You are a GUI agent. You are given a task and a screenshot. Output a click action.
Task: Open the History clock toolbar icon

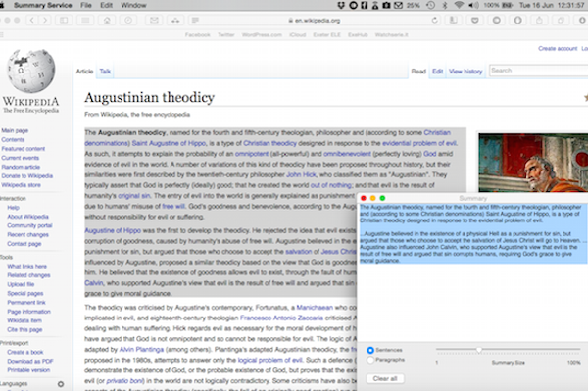[128, 21]
